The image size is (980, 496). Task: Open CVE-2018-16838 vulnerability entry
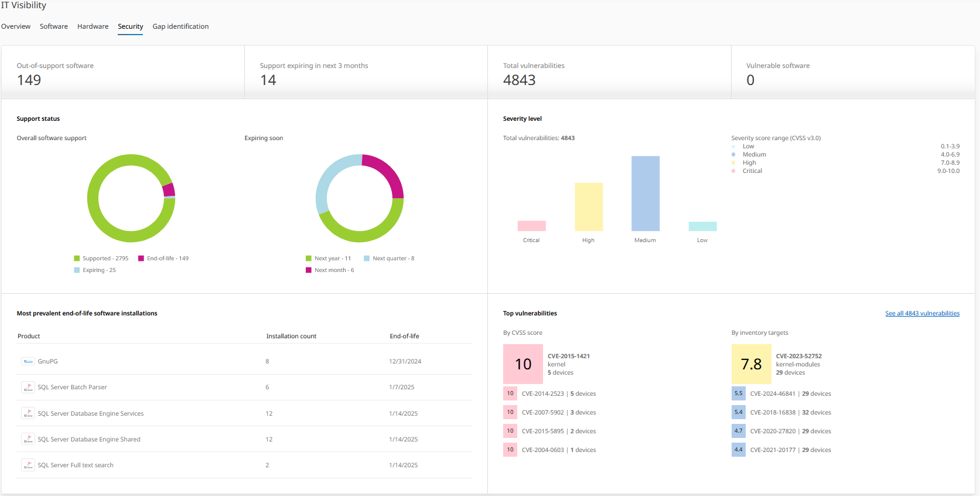click(773, 413)
